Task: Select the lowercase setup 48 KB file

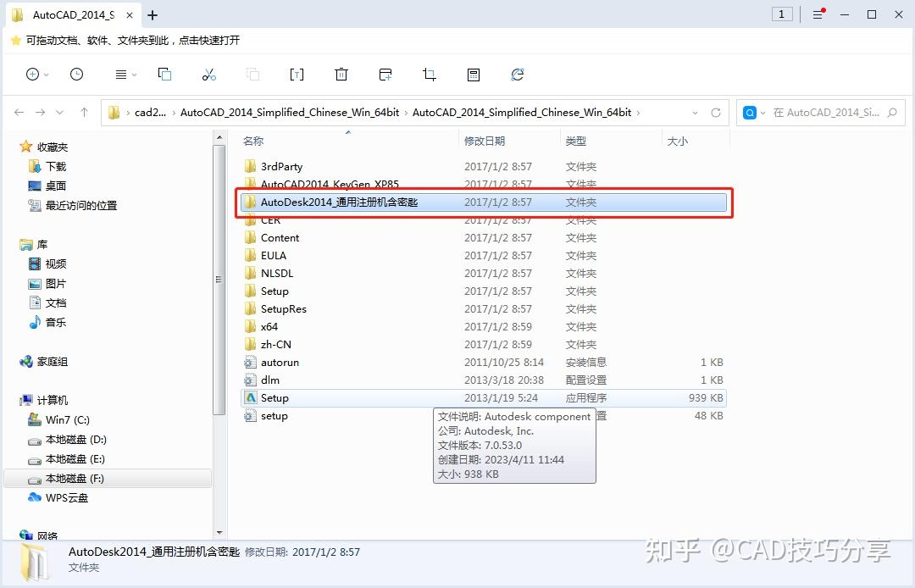Action: tap(483, 416)
